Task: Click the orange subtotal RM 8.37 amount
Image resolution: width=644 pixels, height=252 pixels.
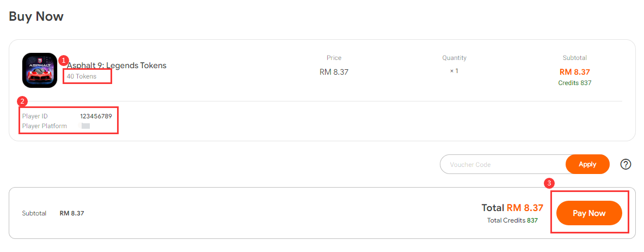Action: (x=574, y=72)
